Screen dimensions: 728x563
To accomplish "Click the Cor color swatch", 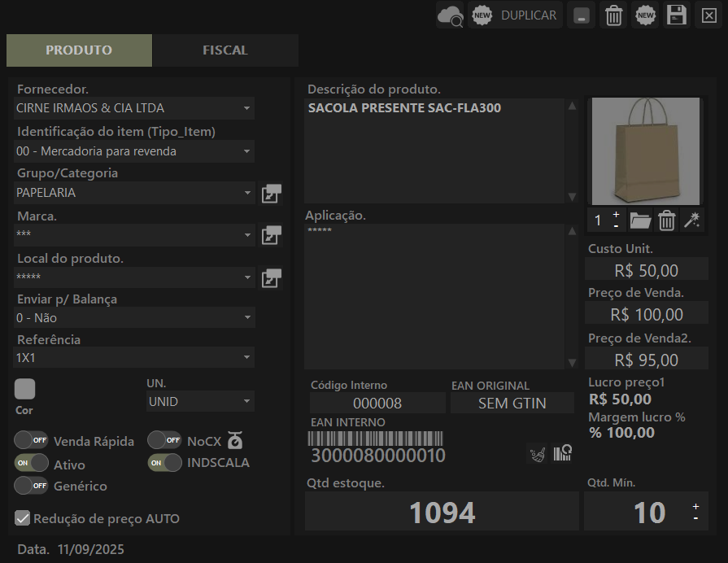I will click(25, 389).
